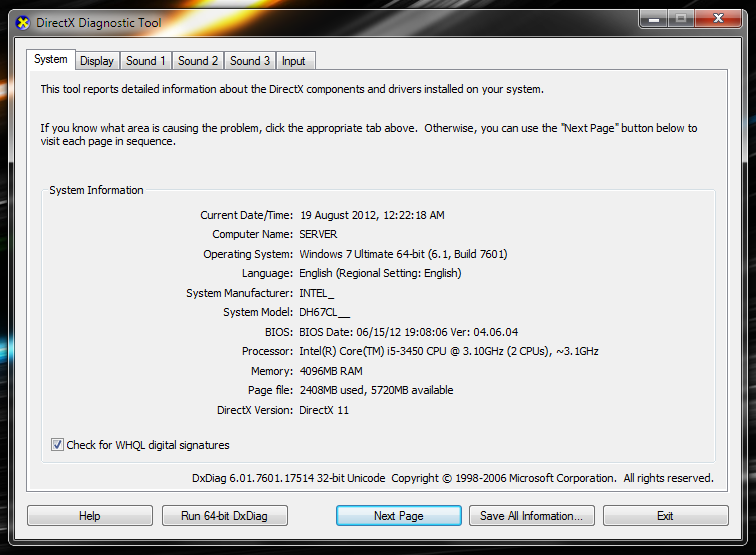Screen dimensions: 756x555
Task: Click the 'DirectX 11' version value
Action: 324,410
